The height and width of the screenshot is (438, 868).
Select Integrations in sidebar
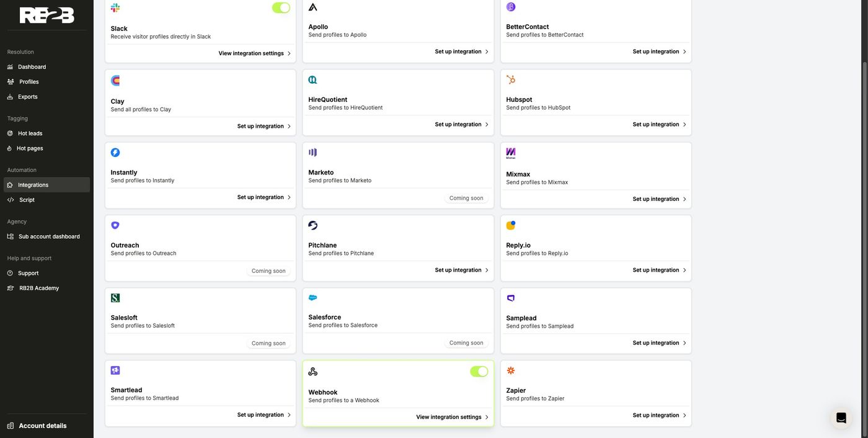(46, 185)
